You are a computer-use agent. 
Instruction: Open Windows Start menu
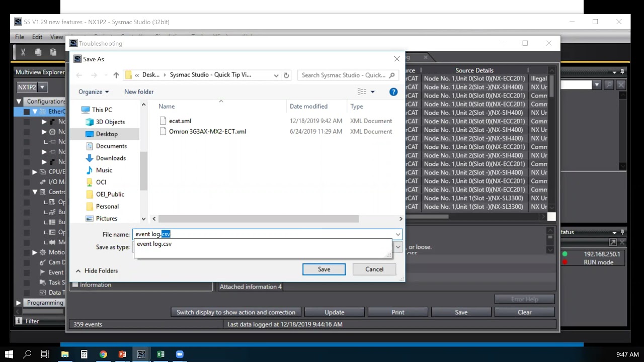coord(9,354)
